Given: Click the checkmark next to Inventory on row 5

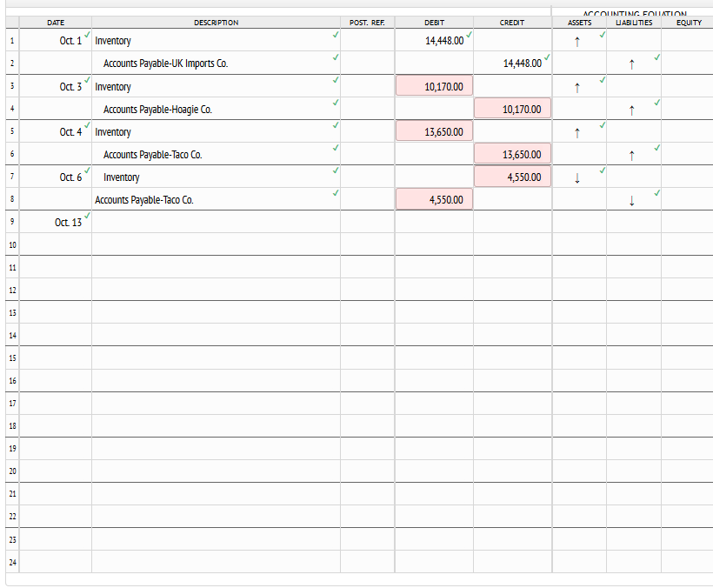Looking at the screenshot, I should pos(336,126).
